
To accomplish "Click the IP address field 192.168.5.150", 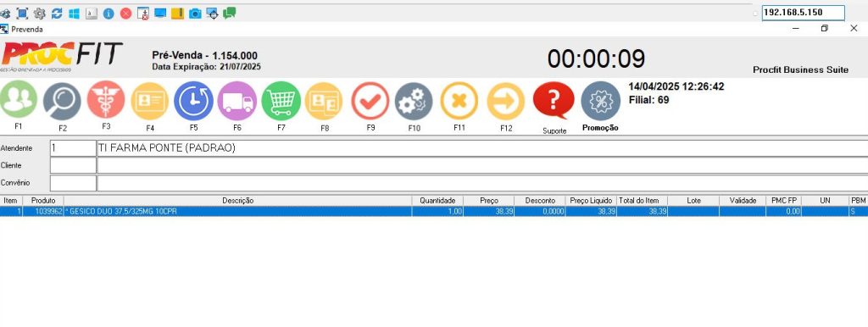I will 804,12.
